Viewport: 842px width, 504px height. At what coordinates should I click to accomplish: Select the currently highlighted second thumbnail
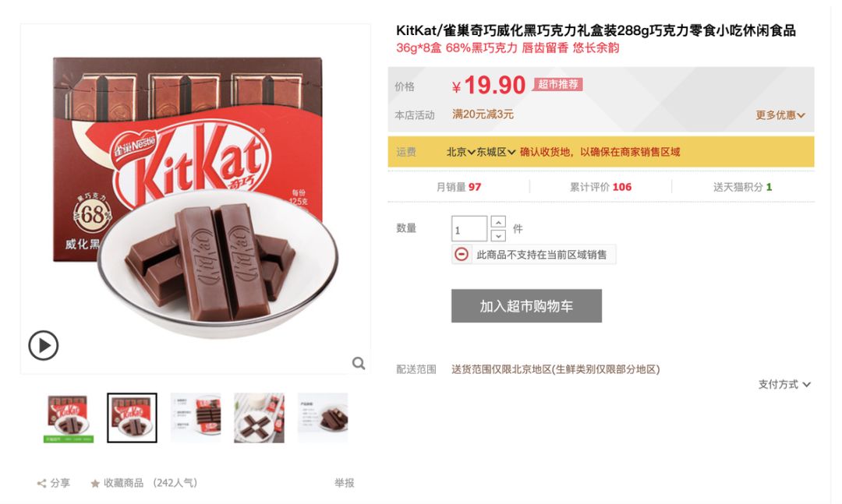tap(132, 418)
